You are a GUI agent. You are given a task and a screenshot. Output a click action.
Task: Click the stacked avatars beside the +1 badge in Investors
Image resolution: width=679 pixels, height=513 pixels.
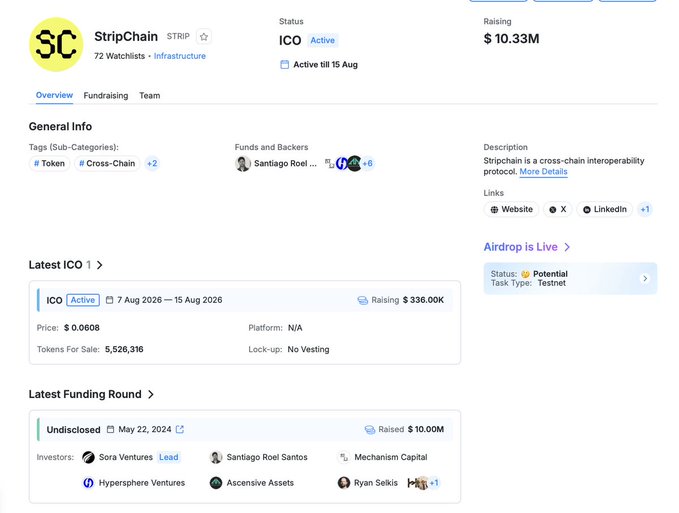coord(417,483)
